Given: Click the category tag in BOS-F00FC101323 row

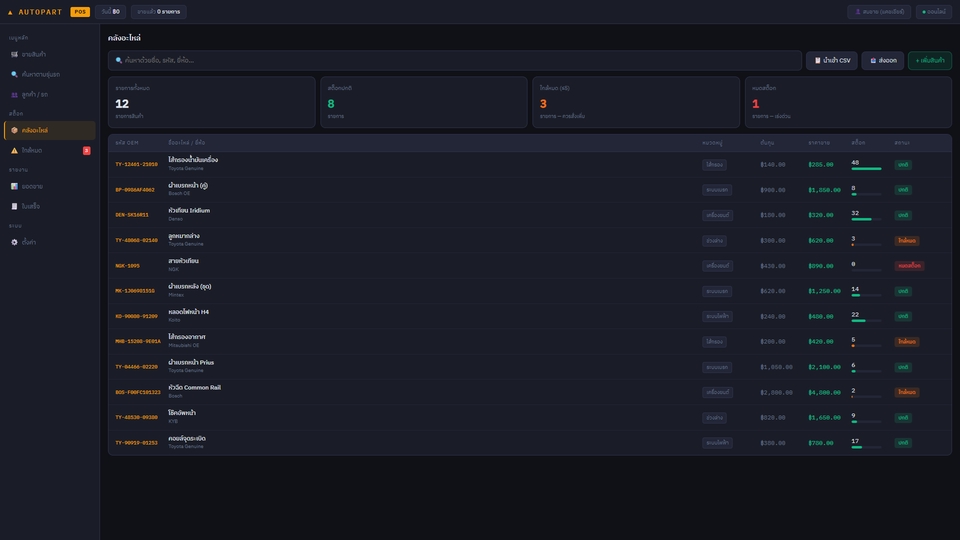Looking at the screenshot, I should pyautogui.click(x=717, y=392).
